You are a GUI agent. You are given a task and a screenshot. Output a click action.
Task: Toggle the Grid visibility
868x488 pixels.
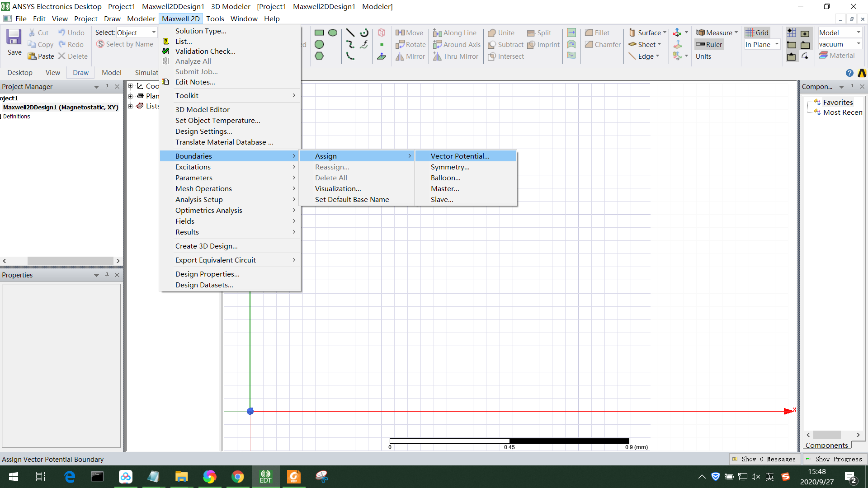coord(757,33)
